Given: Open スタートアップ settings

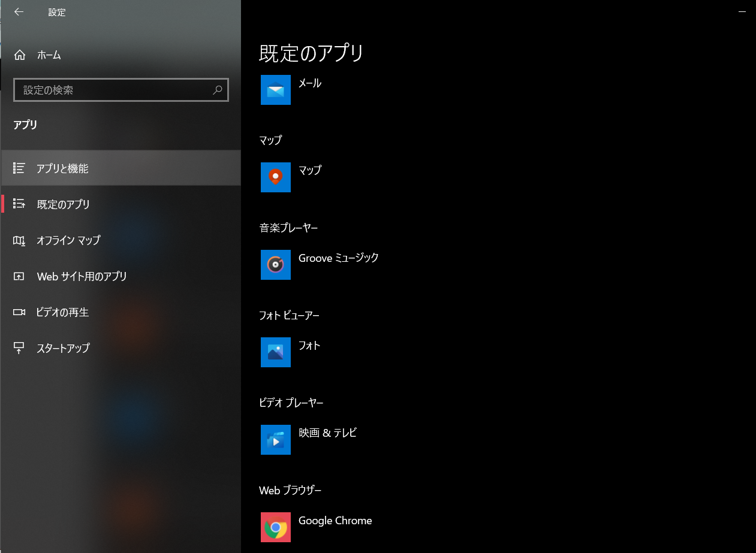Looking at the screenshot, I should (121, 348).
